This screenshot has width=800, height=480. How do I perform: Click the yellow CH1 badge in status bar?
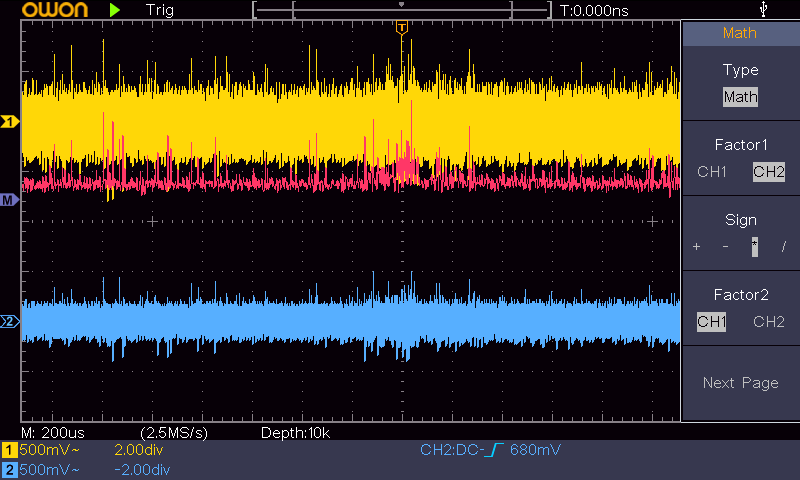point(9,451)
